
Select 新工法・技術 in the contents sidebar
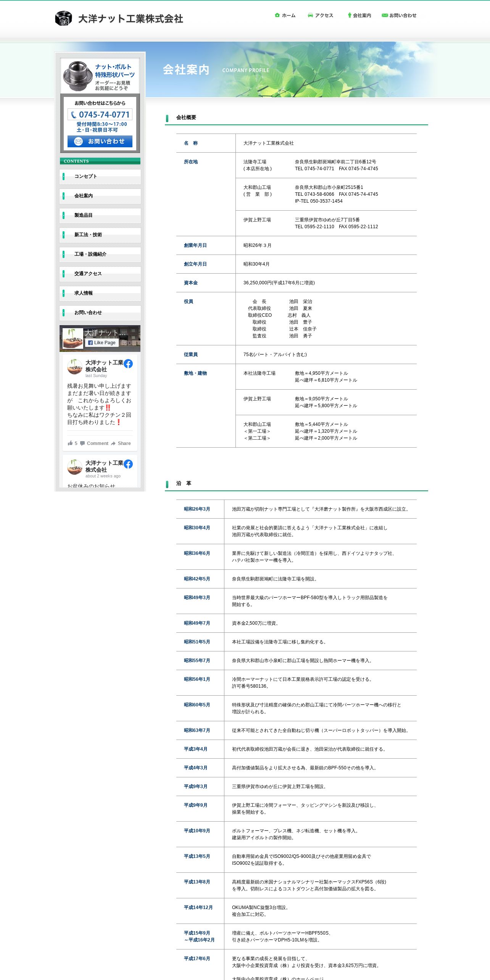click(x=100, y=235)
